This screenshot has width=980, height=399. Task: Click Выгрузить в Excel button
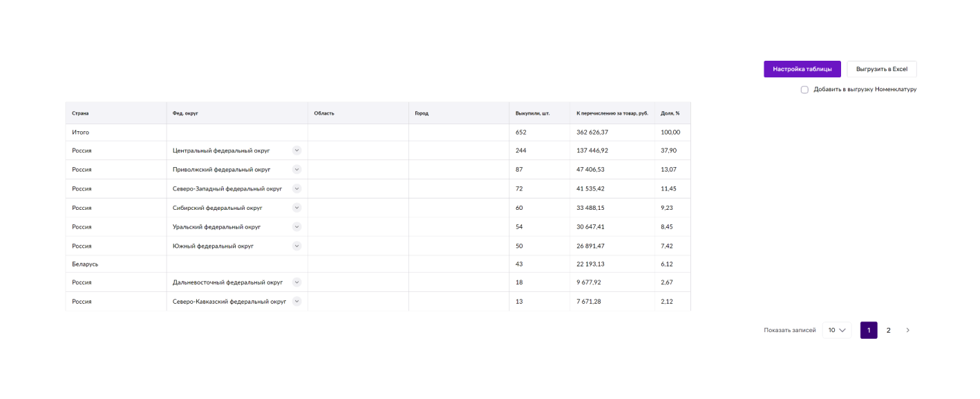tap(881, 69)
